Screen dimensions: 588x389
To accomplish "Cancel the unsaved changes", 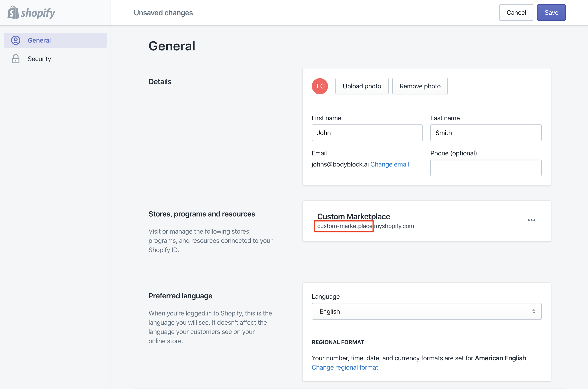I will (516, 13).
